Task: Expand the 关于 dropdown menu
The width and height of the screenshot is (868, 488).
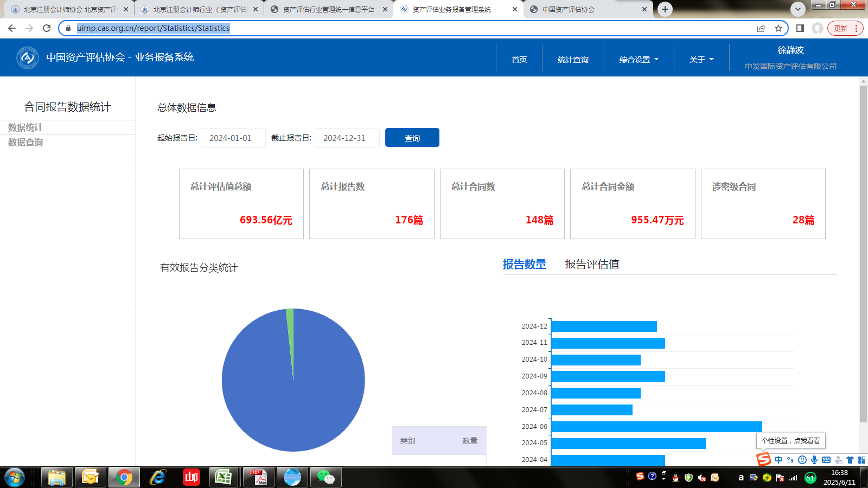Action: (701, 60)
